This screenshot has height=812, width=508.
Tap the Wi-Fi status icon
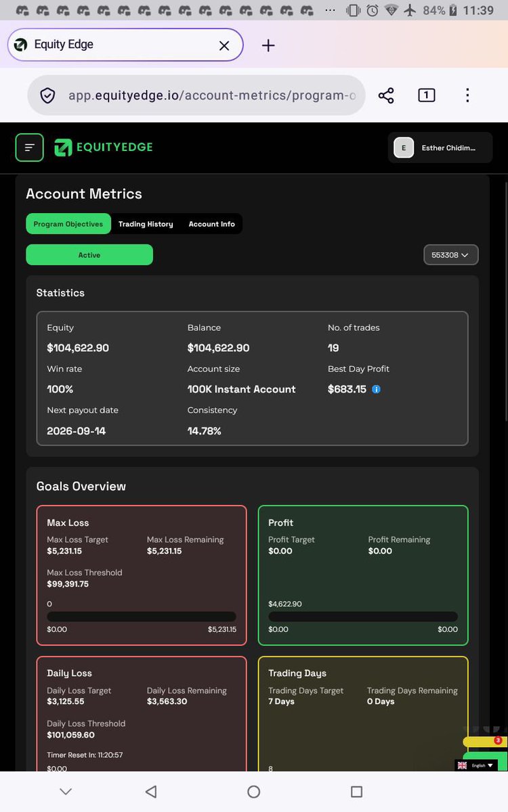point(391,10)
